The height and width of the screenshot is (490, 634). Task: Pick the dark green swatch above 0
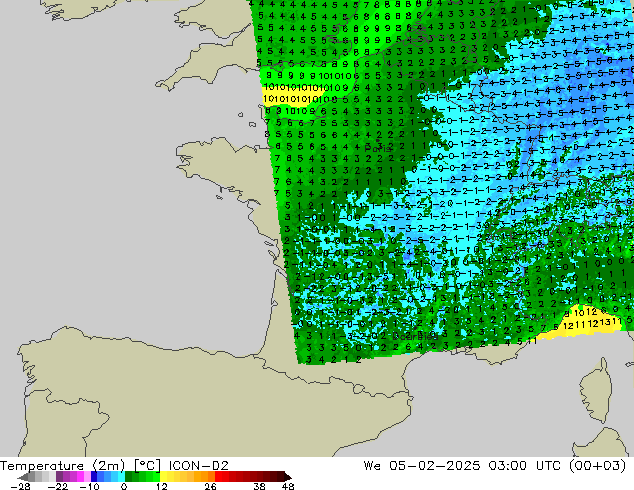point(129,477)
